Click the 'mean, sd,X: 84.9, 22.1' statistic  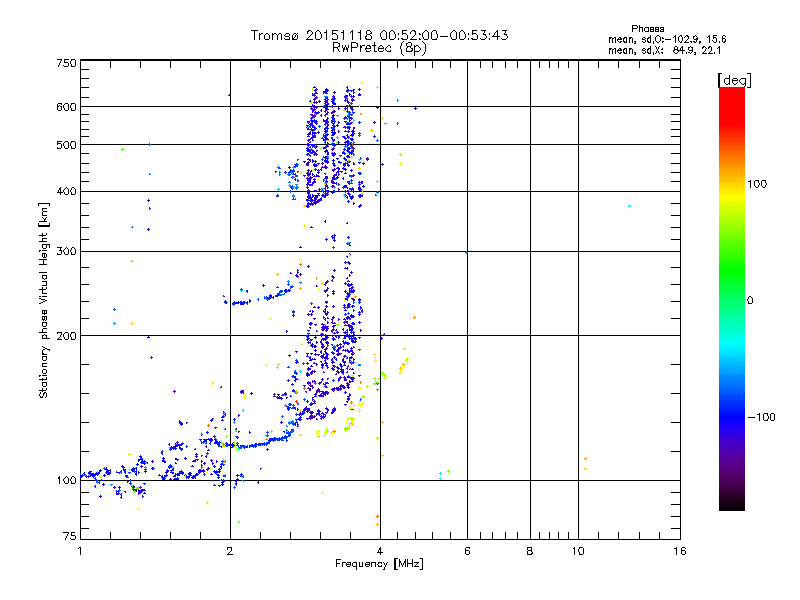pyautogui.click(x=664, y=50)
